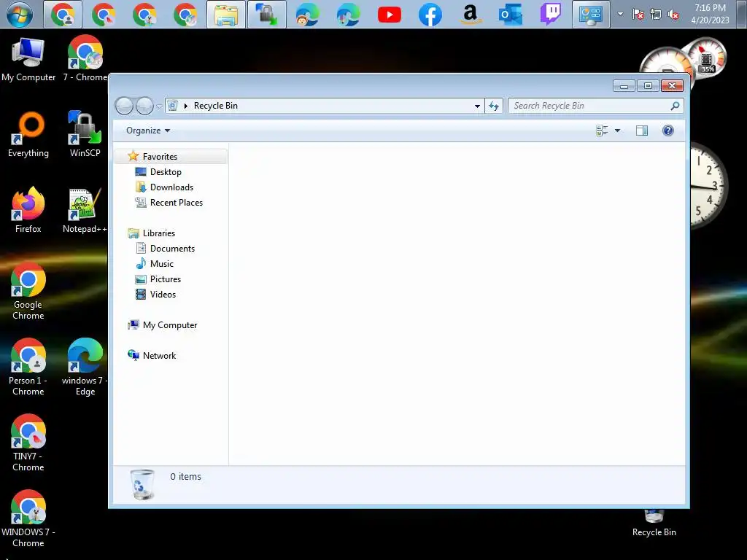
Task: Show the preview pane
Action: pos(642,131)
